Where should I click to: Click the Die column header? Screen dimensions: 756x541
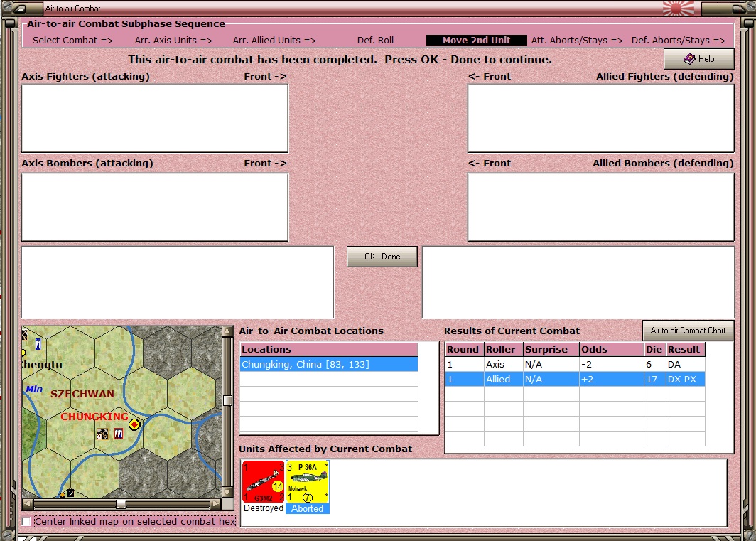(x=655, y=349)
